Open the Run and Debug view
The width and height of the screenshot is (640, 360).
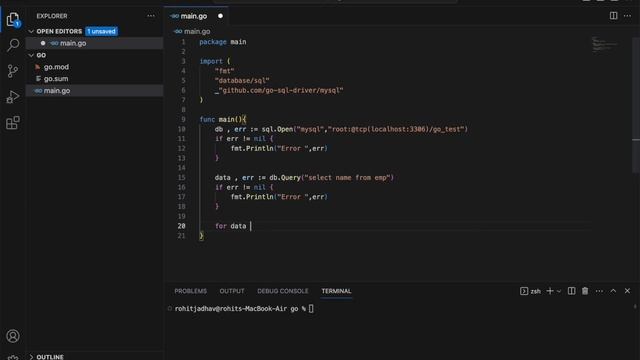pyautogui.click(x=13, y=97)
